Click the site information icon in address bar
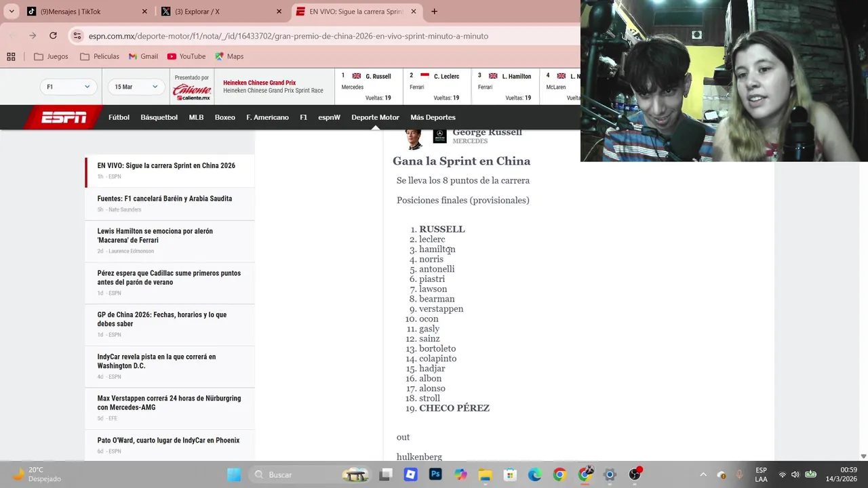Image resolution: width=868 pixels, height=488 pixels. (x=77, y=35)
